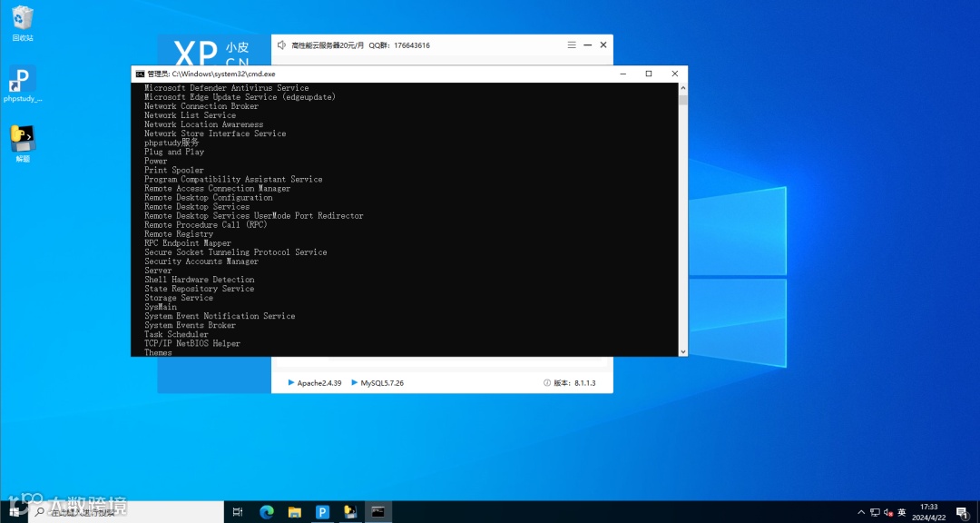Select the 解题 Python desktop icon
The width and height of the screenshot is (980, 523).
23,143
